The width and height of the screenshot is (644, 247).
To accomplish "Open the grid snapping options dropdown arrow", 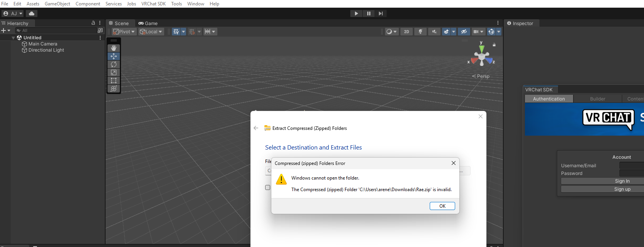I will point(199,32).
